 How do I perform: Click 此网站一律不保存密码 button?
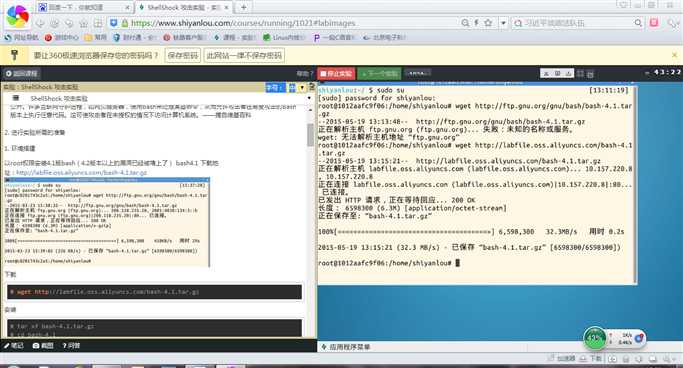(244, 55)
